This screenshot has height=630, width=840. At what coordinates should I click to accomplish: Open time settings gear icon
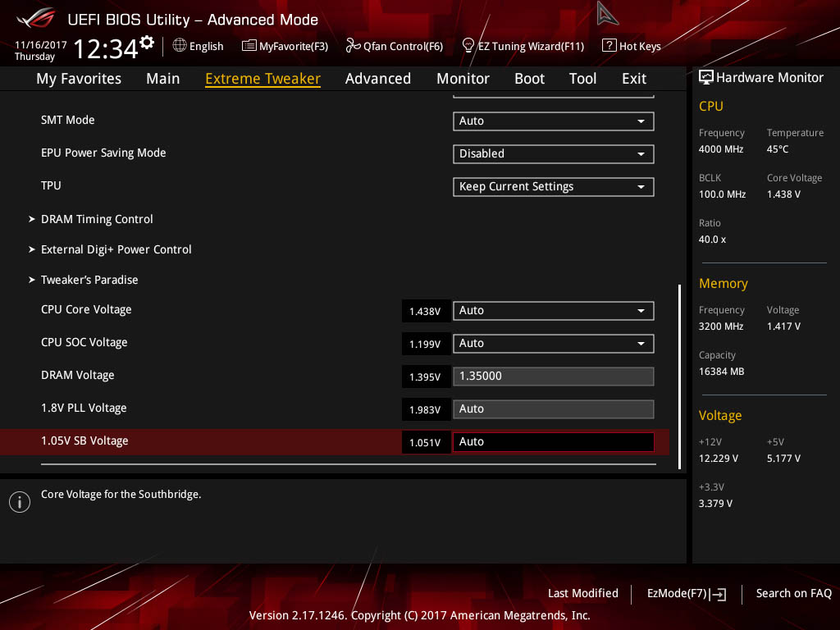click(x=147, y=43)
